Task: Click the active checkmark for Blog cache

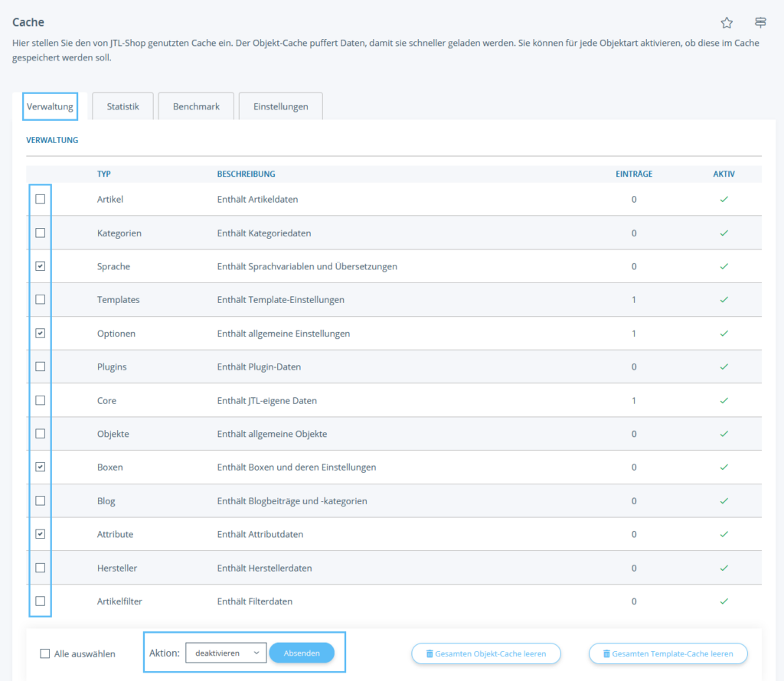Action: [724, 500]
